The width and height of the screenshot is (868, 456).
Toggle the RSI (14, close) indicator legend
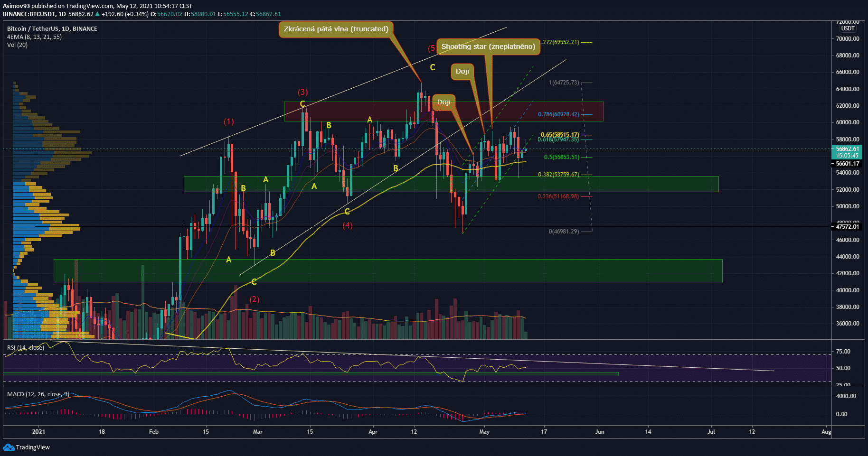(x=26, y=348)
